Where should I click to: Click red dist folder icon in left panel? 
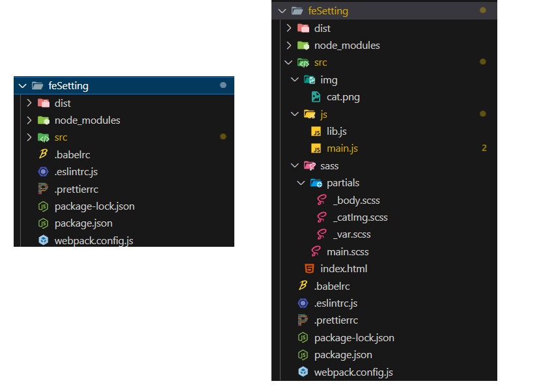click(x=44, y=103)
